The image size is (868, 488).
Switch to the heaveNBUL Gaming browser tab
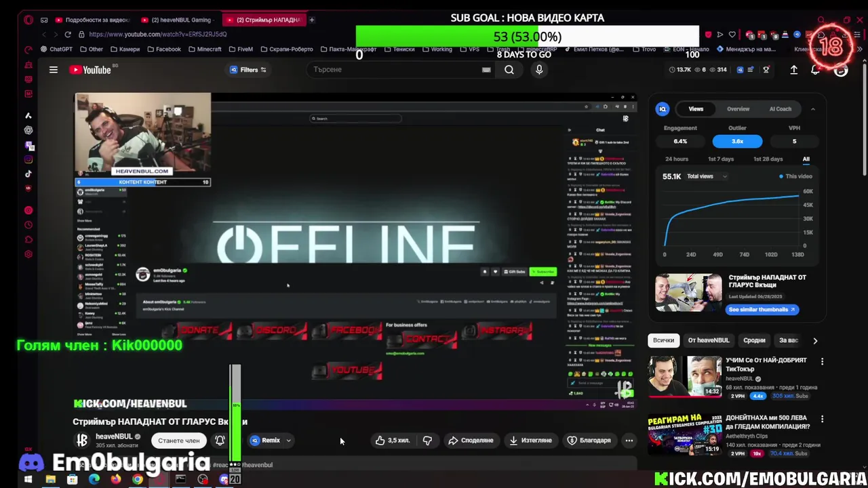179,20
